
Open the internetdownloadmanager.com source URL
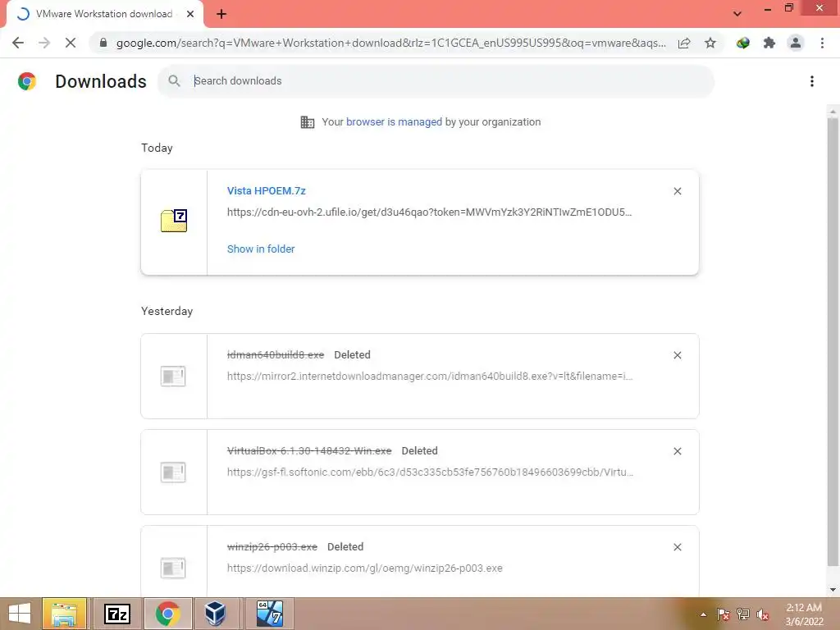pos(430,376)
